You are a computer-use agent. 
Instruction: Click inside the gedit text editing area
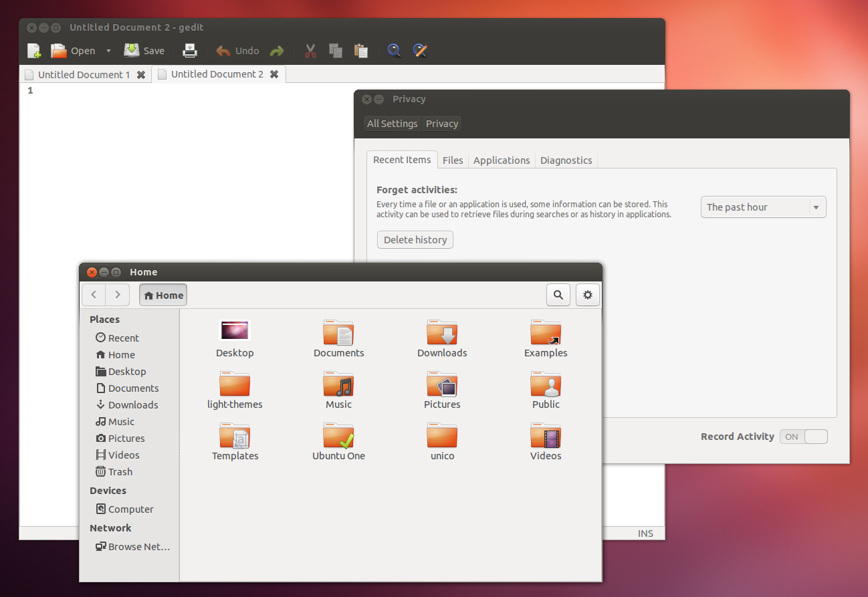(194, 174)
